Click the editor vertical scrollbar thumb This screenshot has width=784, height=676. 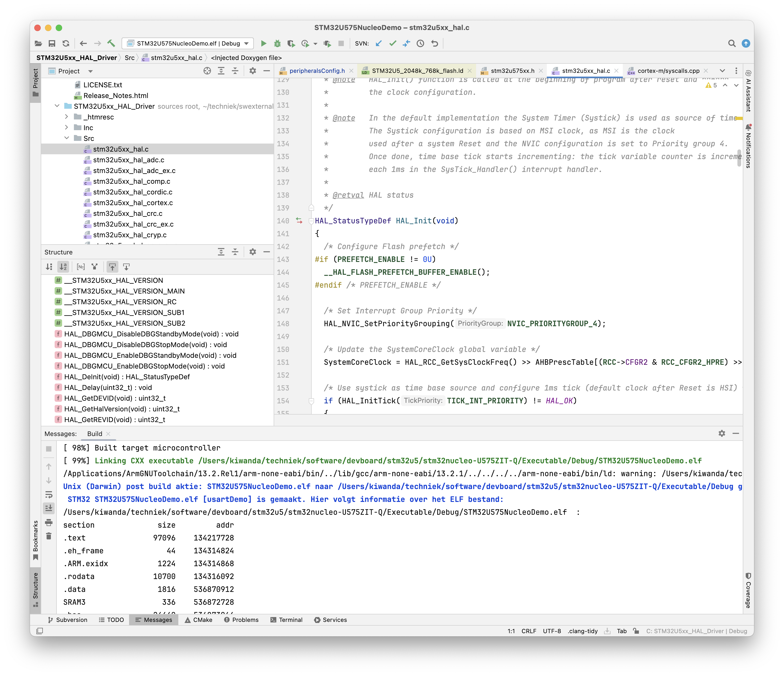739,159
